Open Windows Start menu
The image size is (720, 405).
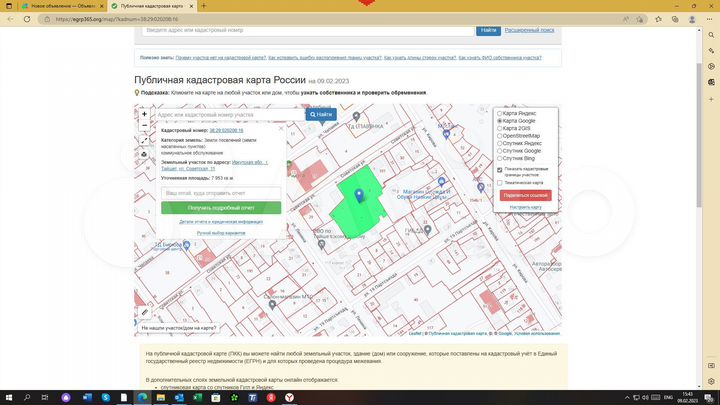(9, 397)
